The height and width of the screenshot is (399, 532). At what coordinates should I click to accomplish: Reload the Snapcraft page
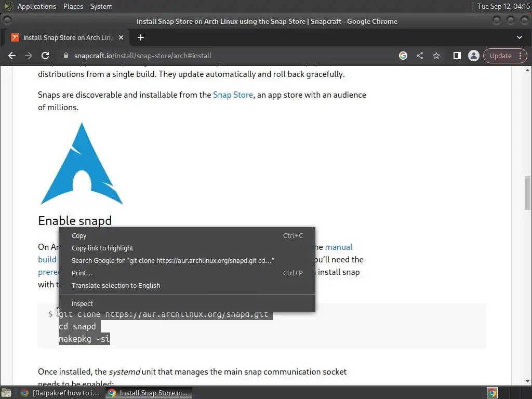coord(45,56)
